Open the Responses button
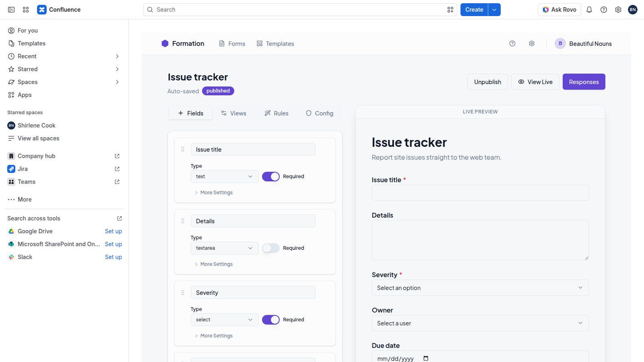The height and width of the screenshot is (362, 644). click(x=584, y=82)
